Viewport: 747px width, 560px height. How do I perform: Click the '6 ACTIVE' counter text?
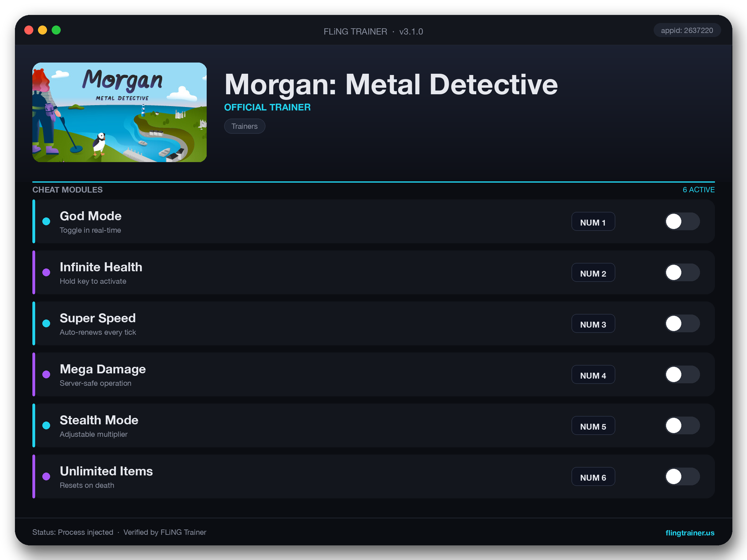(x=699, y=190)
